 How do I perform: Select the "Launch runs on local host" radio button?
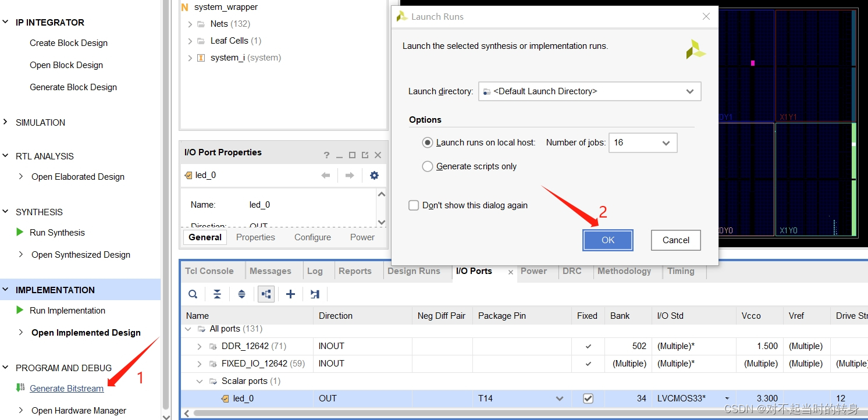(x=428, y=143)
